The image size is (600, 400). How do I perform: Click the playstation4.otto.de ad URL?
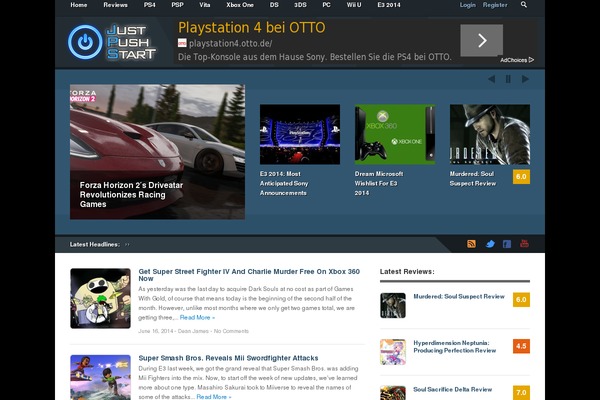(230, 43)
